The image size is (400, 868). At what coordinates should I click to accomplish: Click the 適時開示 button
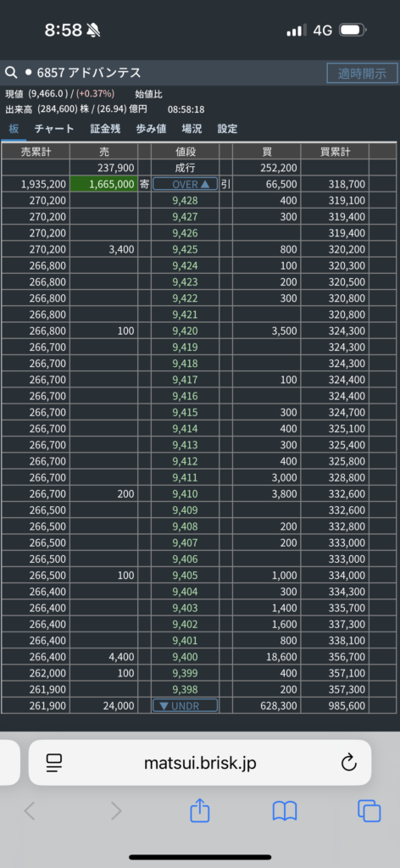point(363,73)
